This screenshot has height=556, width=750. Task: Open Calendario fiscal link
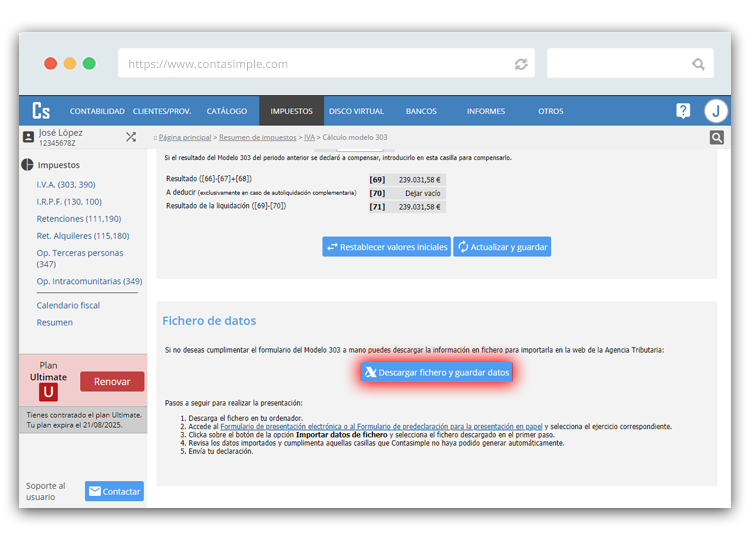pyautogui.click(x=68, y=305)
